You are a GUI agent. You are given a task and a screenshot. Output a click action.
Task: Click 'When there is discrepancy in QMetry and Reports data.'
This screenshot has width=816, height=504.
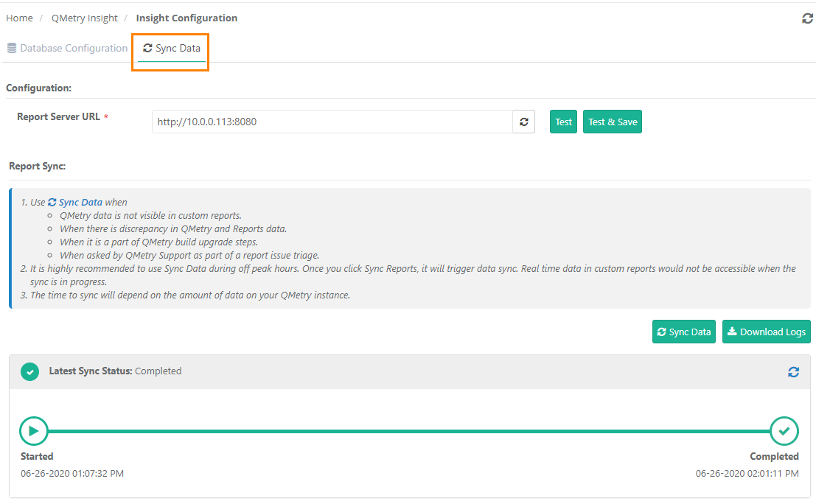tap(173, 229)
